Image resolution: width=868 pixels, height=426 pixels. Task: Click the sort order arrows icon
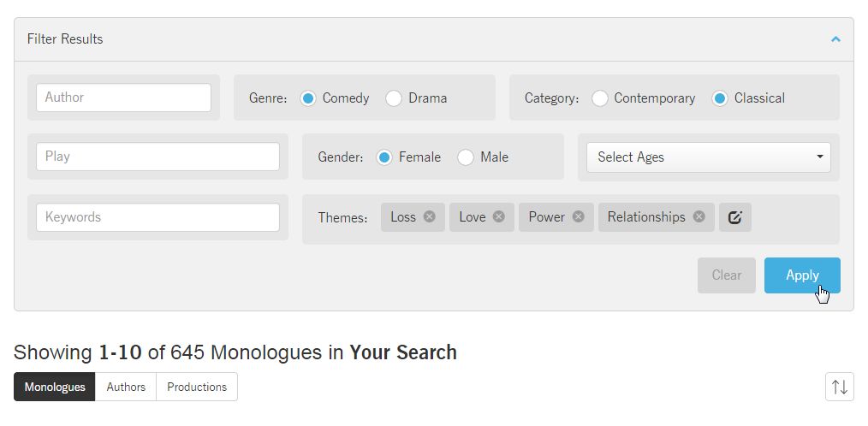(x=839, y=387)
